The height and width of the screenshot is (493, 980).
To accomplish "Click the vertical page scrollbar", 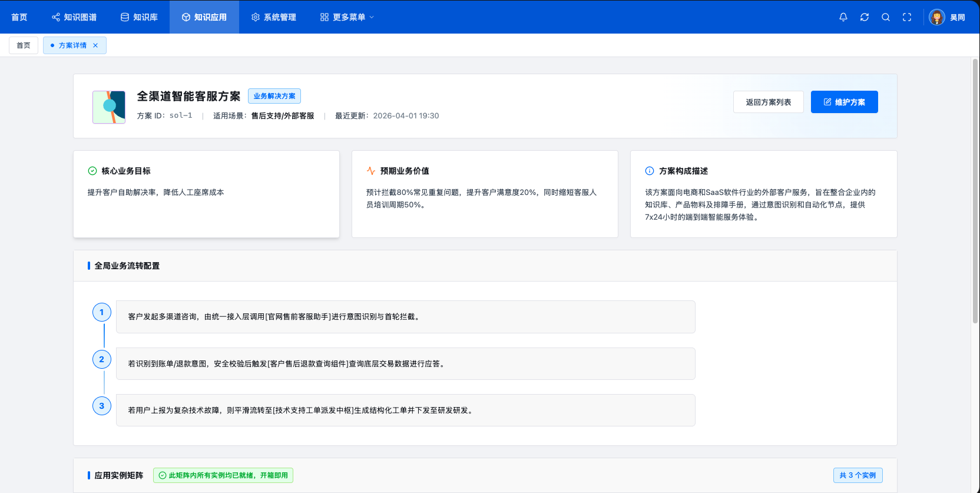I will [x=975, y=191].
